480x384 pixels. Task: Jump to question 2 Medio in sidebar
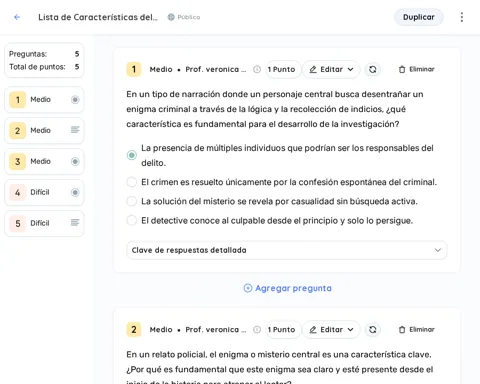coord(44,130)
